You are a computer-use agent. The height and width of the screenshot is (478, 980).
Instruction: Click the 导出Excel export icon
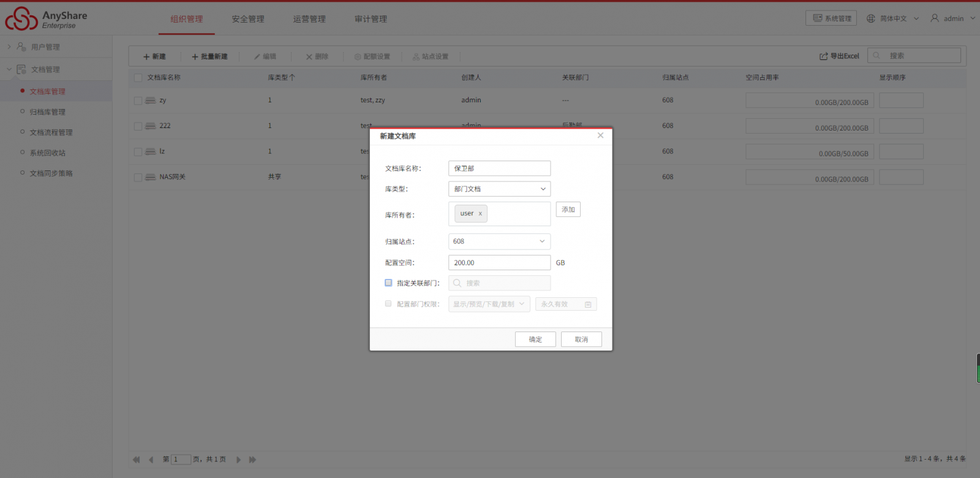[824, 56]
